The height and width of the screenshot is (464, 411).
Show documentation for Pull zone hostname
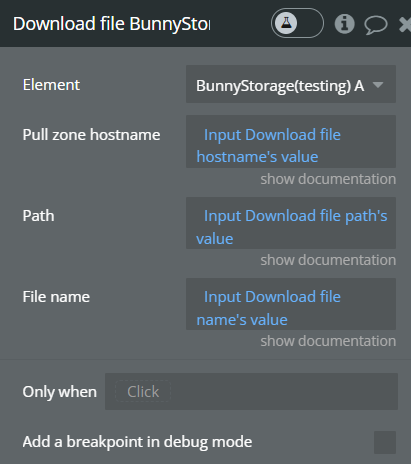328,179
